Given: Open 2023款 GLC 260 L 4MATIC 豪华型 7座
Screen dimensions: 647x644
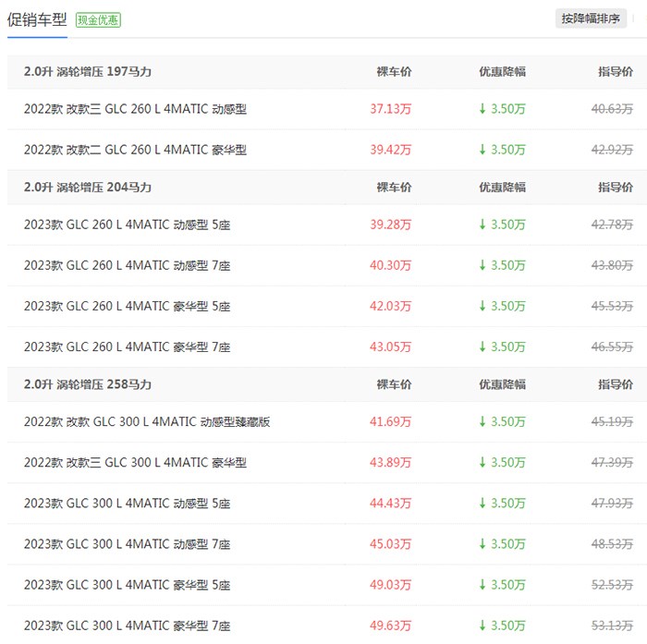Looking at the screenshot, I should point(128,347).
